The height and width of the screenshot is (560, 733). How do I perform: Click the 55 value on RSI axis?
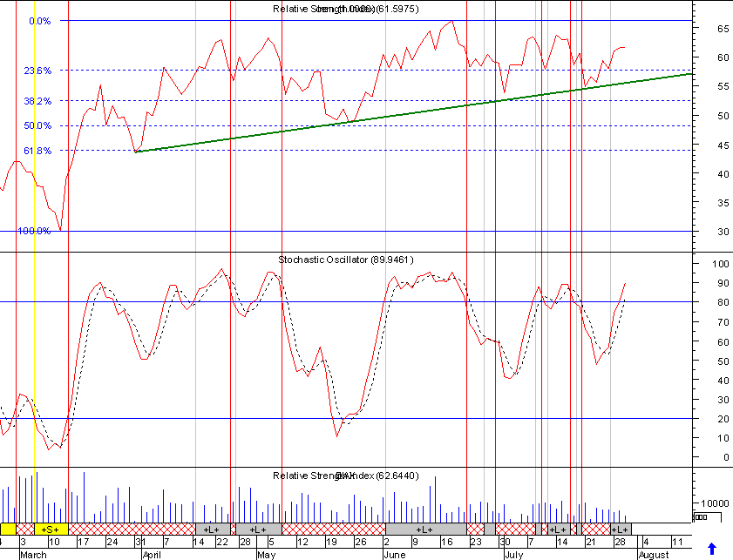(x=723, y=86)
